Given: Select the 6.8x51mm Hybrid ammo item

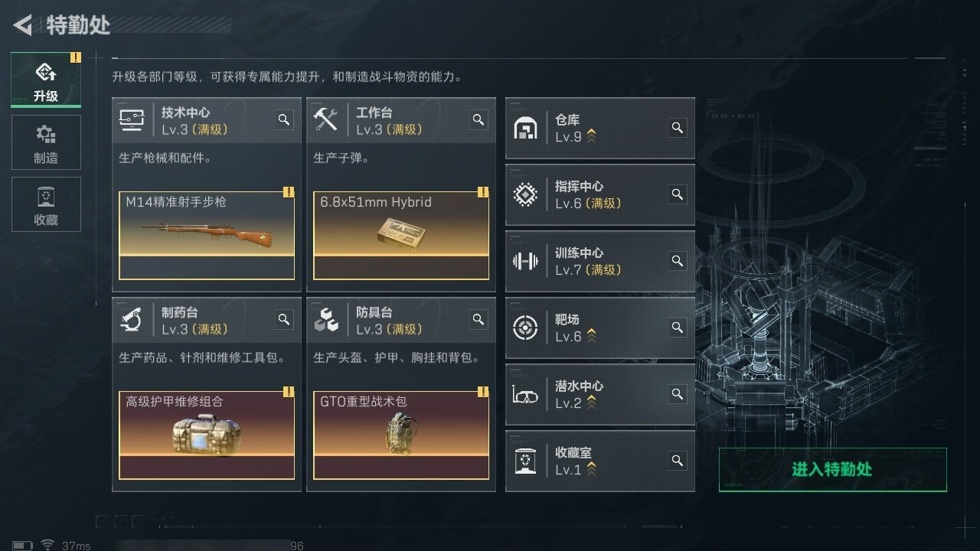Looking at the screenshot, I should click(x=401, y=235).
